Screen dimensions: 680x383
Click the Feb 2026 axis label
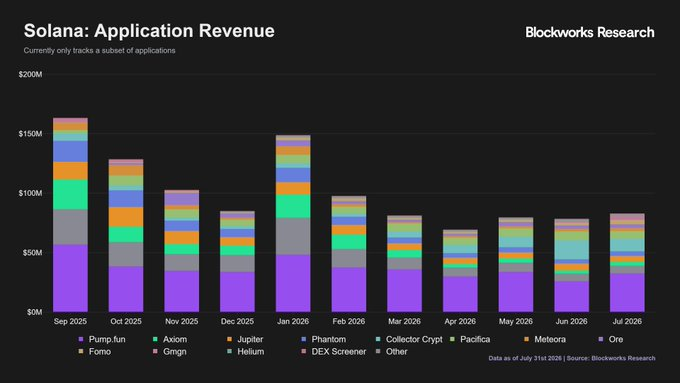[349, 321]
